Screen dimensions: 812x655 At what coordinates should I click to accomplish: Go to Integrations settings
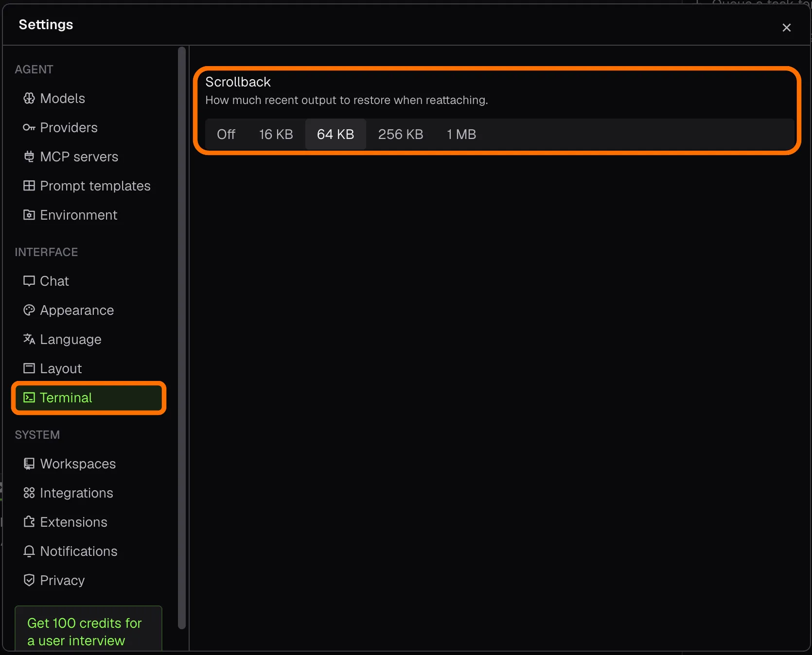[88, 493]
